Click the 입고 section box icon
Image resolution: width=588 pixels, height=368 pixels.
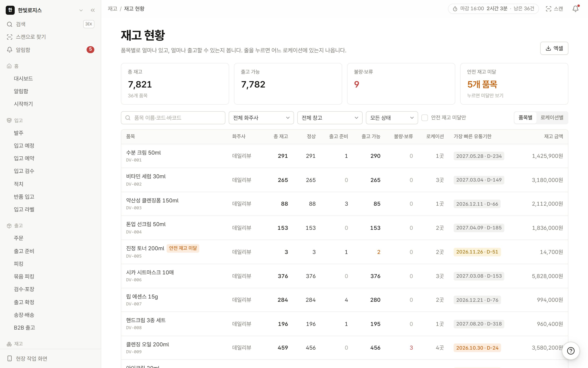click(x=9, y=120)
